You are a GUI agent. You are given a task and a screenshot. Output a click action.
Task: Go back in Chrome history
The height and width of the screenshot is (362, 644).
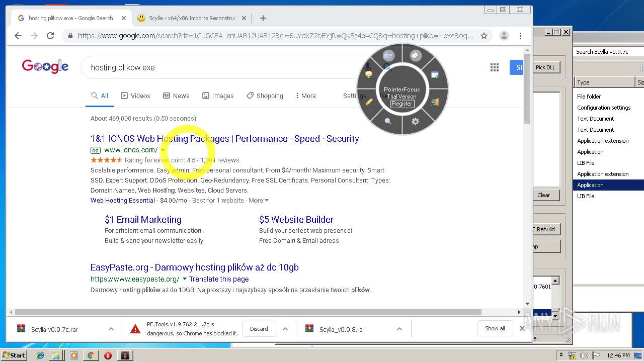pyautogui.click(x=18, y=36)
